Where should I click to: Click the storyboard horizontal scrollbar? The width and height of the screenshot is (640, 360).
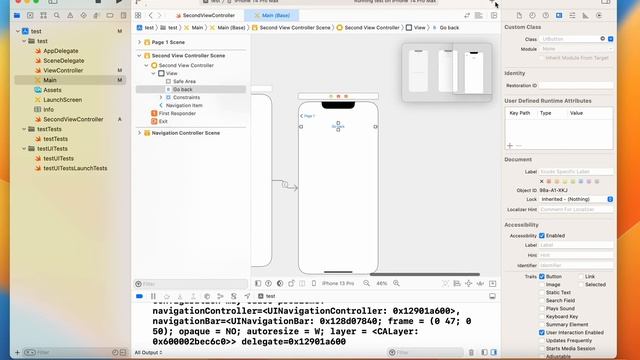click(424, 274)
